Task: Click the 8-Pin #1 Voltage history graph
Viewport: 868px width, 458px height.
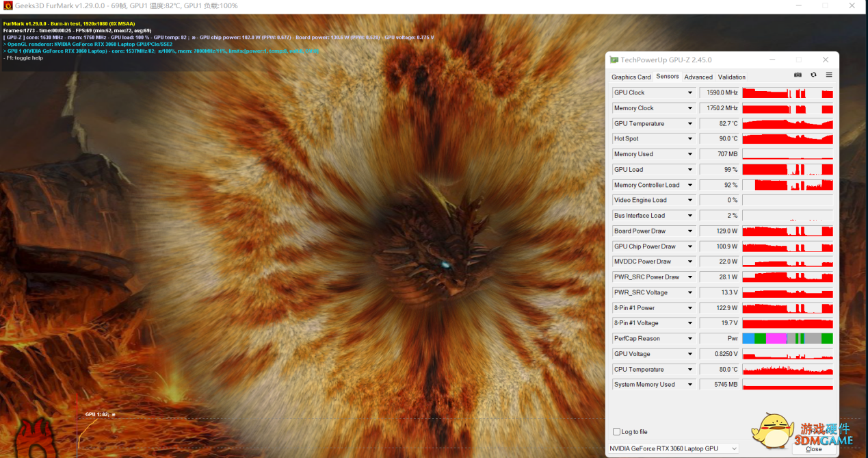Action: coord(788,323)
